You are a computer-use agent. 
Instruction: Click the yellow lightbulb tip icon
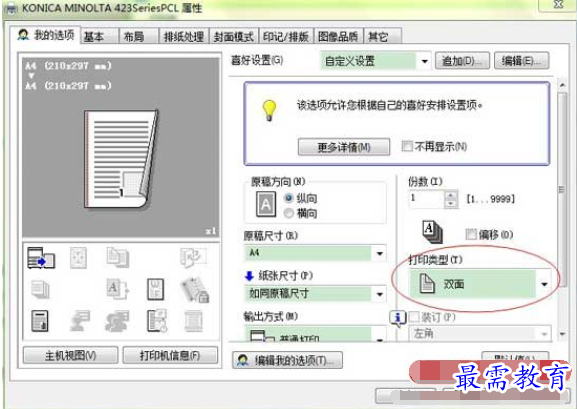(269, 110)
